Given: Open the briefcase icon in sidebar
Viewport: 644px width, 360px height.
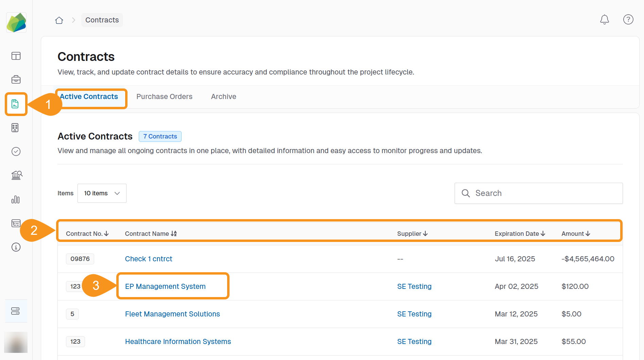Looking at the screenshot, I should 16,80.
